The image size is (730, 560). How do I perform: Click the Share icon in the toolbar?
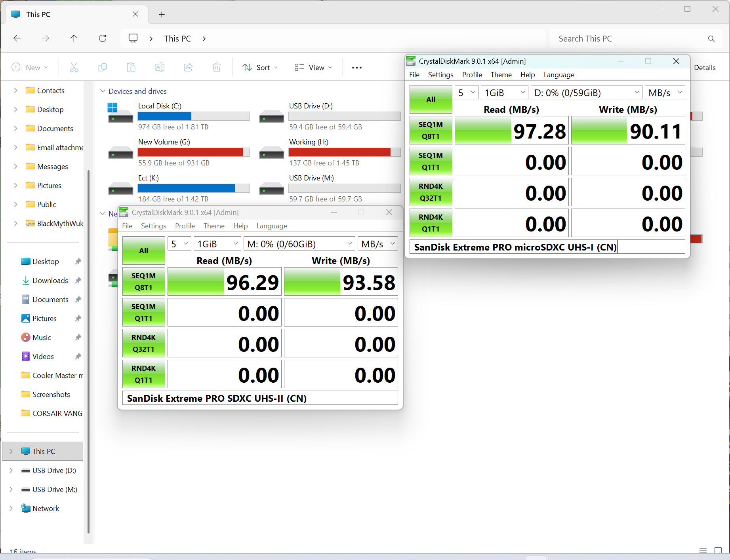188,67
